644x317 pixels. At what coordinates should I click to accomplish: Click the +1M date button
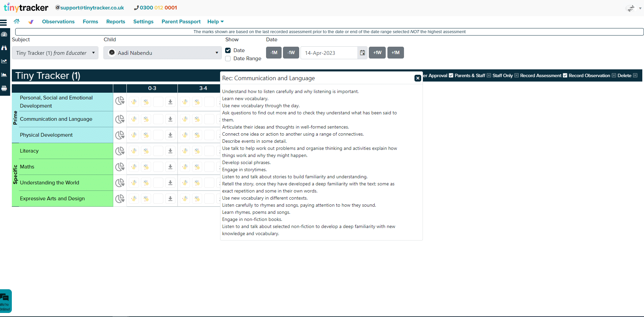396,53
